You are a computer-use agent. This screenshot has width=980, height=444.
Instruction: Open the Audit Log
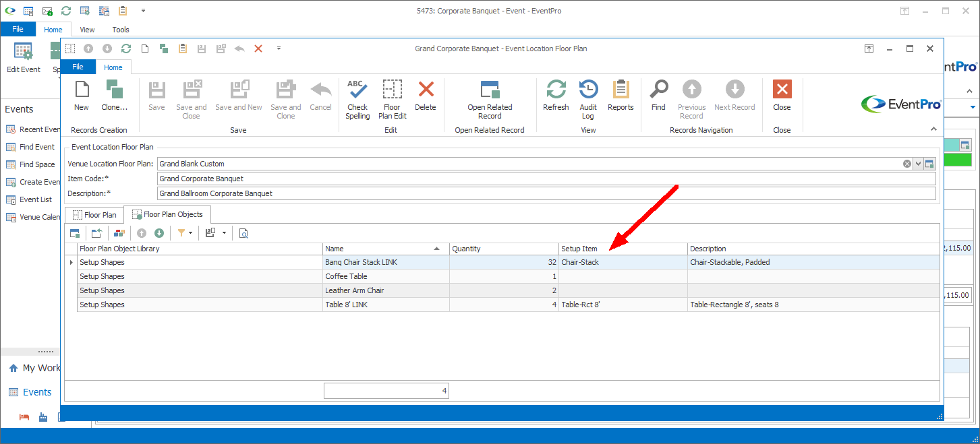588,100
